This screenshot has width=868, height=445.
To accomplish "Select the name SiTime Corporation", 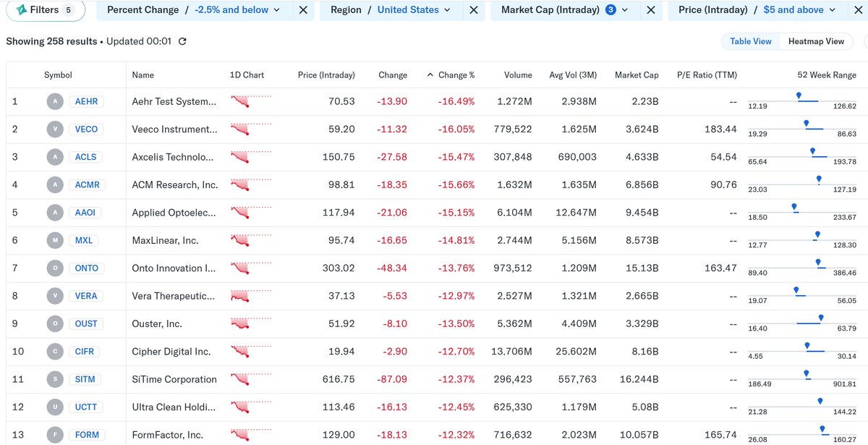I will point(174,379).
